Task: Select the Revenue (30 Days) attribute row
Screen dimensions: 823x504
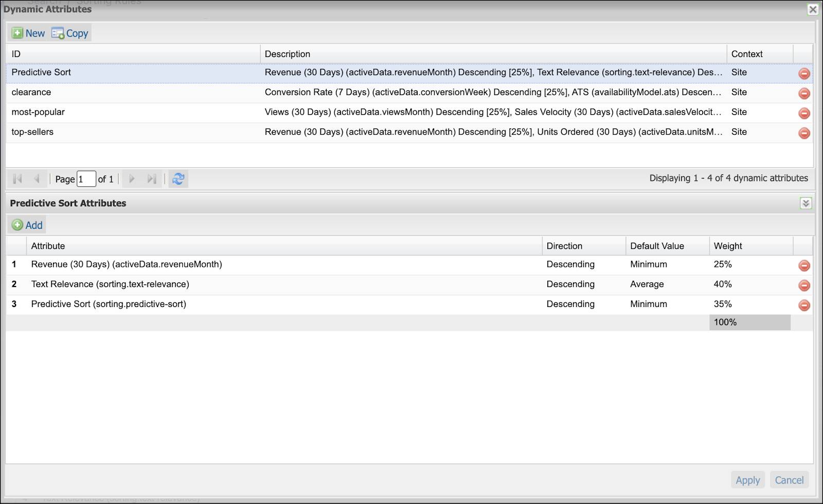Action: [206, 264]
